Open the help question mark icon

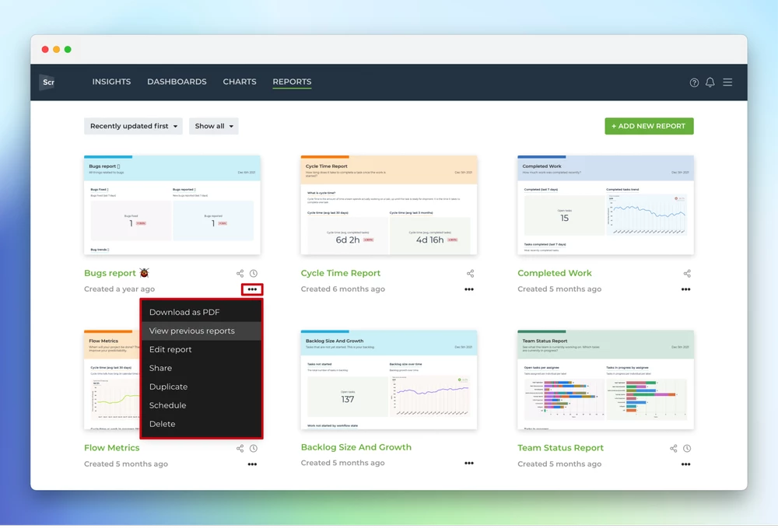click(x=694, y=82)
